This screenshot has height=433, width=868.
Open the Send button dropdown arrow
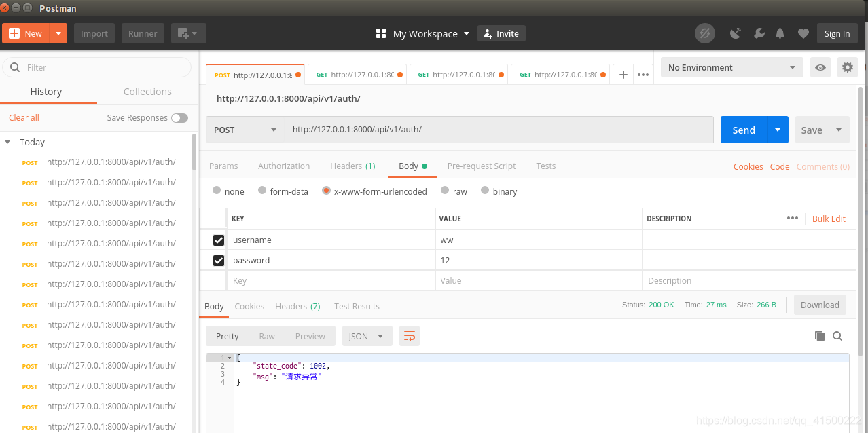point(778,130)
